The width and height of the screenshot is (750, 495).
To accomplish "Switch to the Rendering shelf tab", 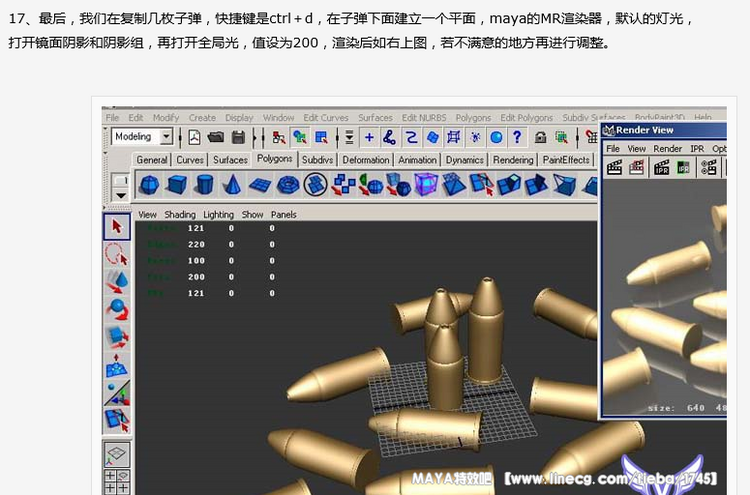I will [513, 160].
